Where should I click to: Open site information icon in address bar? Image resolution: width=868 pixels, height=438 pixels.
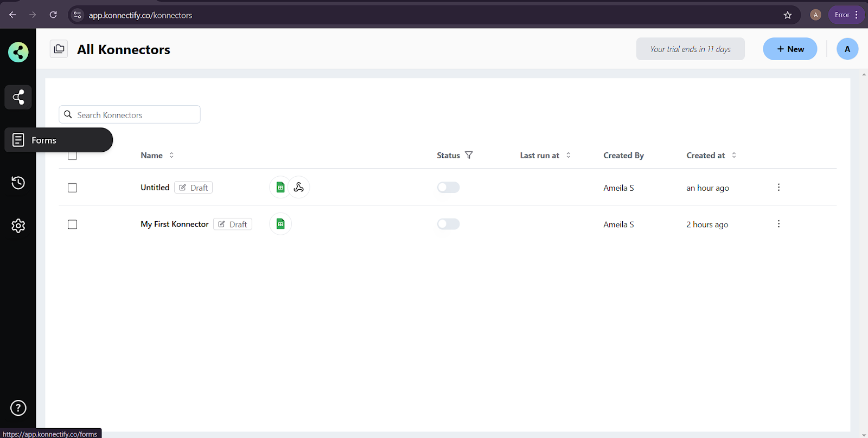(x=78, y=15)
